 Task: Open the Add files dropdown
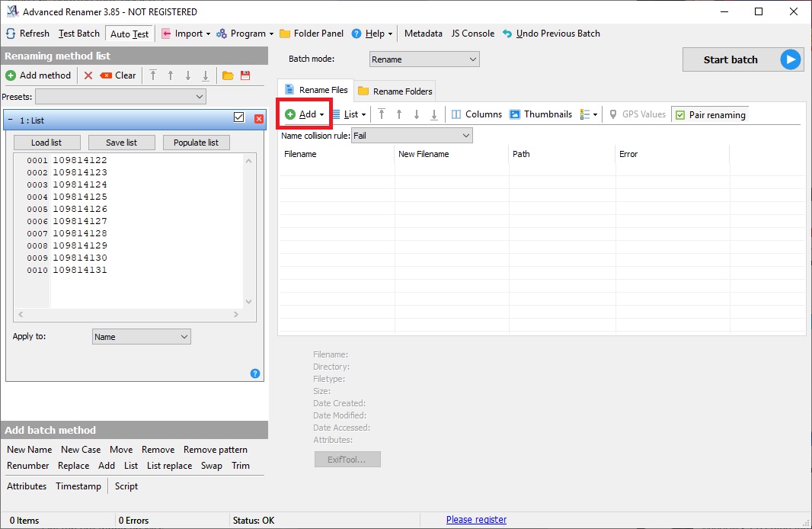click(x=305, y=114)
